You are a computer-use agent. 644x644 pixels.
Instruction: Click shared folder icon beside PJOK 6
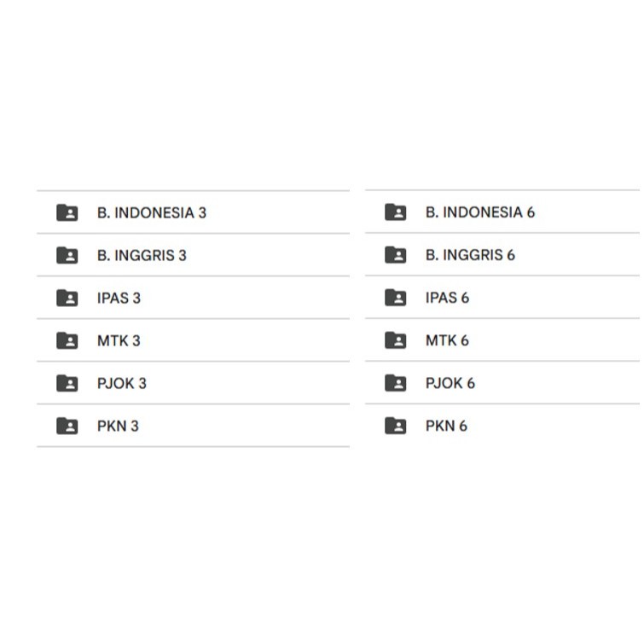pyautogui.click(x=396, y=383)
